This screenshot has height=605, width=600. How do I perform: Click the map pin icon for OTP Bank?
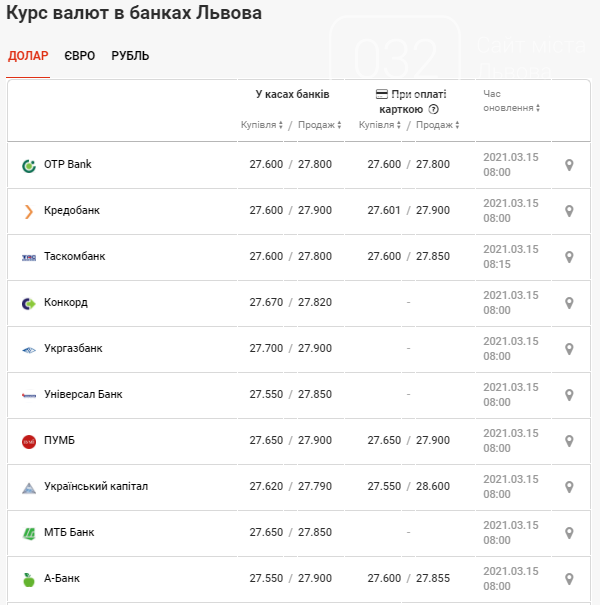point(569,165)
